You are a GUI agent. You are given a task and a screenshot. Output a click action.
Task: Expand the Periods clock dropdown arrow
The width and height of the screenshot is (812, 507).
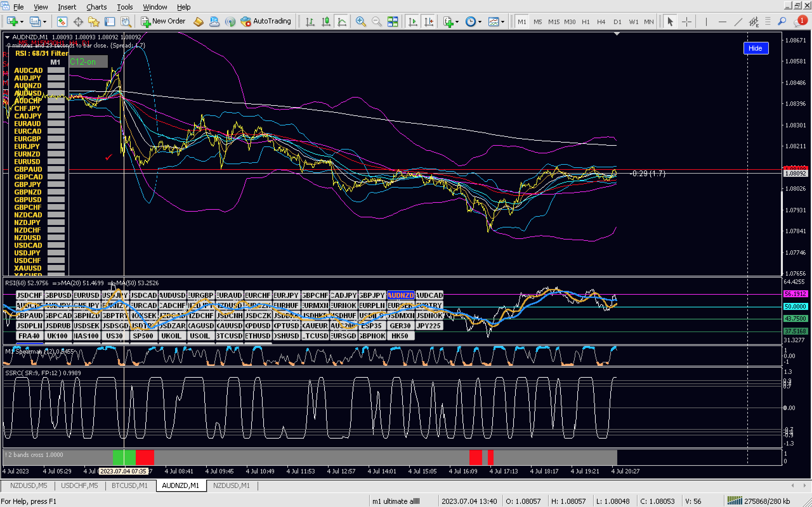coord(480,22)
